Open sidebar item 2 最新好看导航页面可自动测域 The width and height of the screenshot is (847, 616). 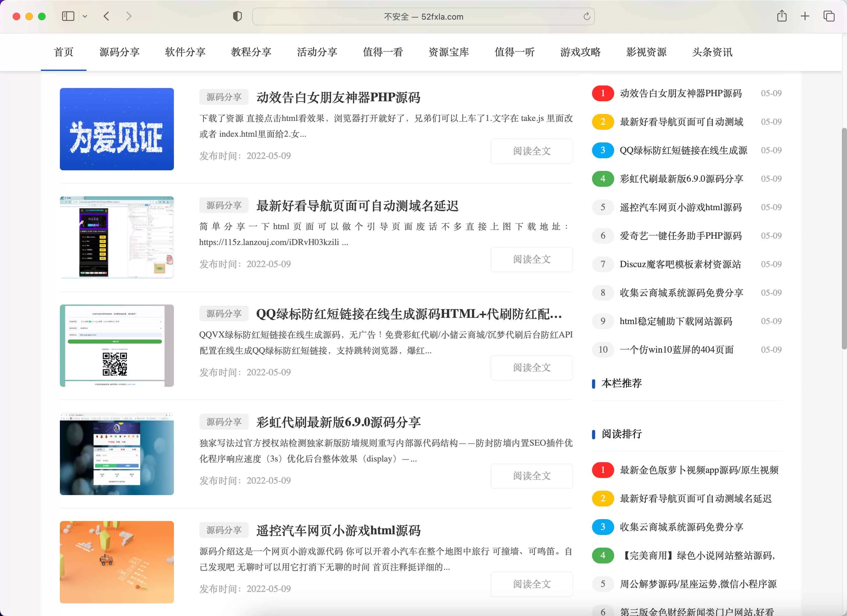(681, 122)
